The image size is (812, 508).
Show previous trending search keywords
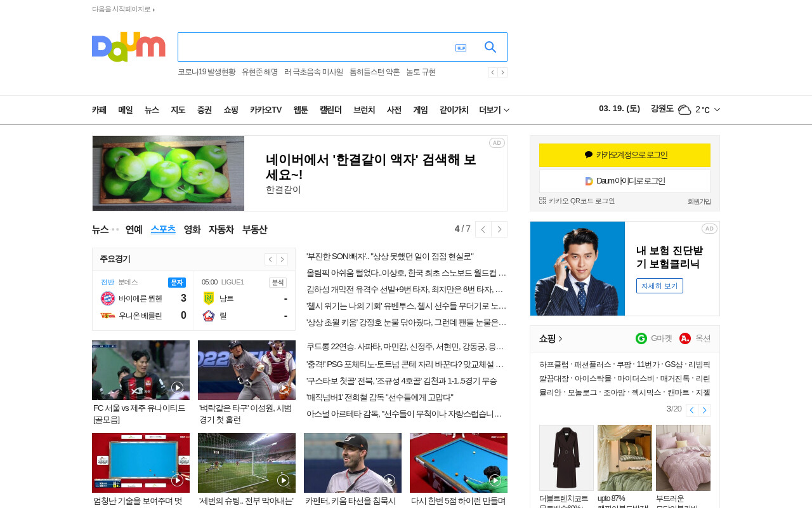click(x=493, y=72)
